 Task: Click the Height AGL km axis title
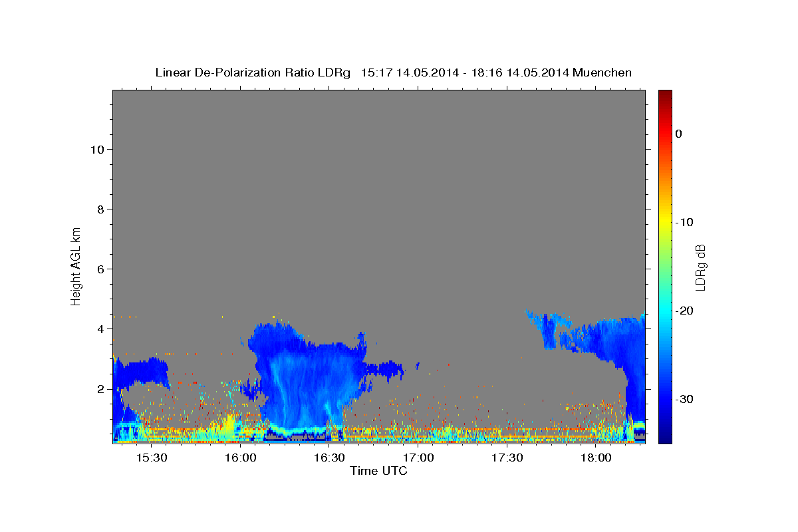pos(76,265)
